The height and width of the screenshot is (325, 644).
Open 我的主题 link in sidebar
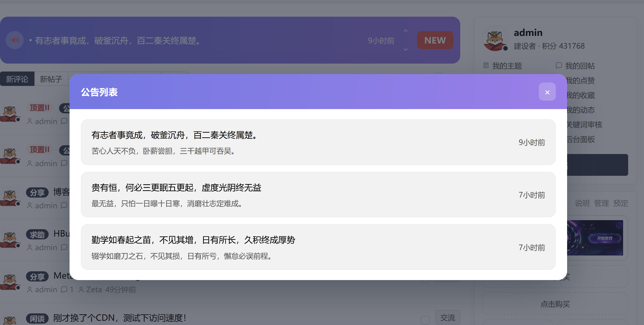click(x=507, y=66)
